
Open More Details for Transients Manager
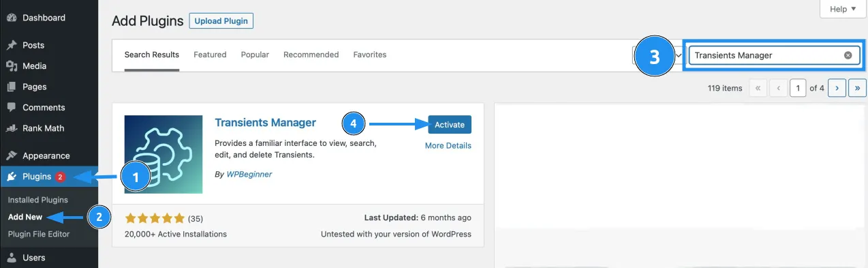pos(448,145)
